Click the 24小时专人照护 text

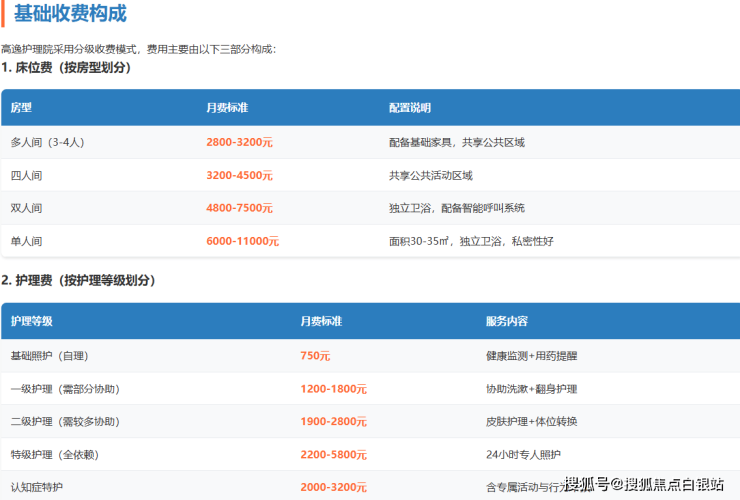pyautogui.click(x=523, y=454)
